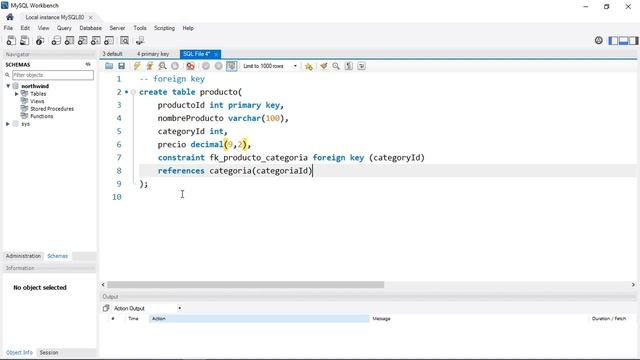Switch to the 3 default tab
Image resolution: width=640 pixels, height=360 pixels.
pos(113,54)
